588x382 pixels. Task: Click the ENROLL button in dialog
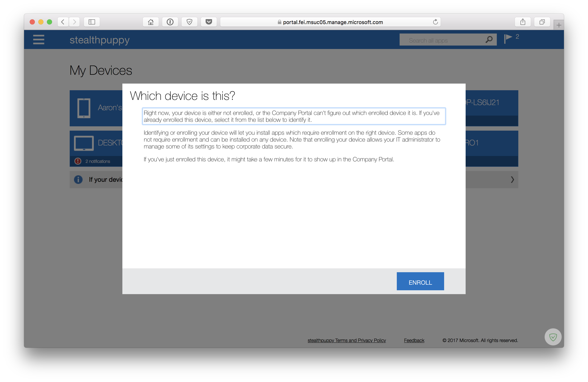[x=420, y=282]
